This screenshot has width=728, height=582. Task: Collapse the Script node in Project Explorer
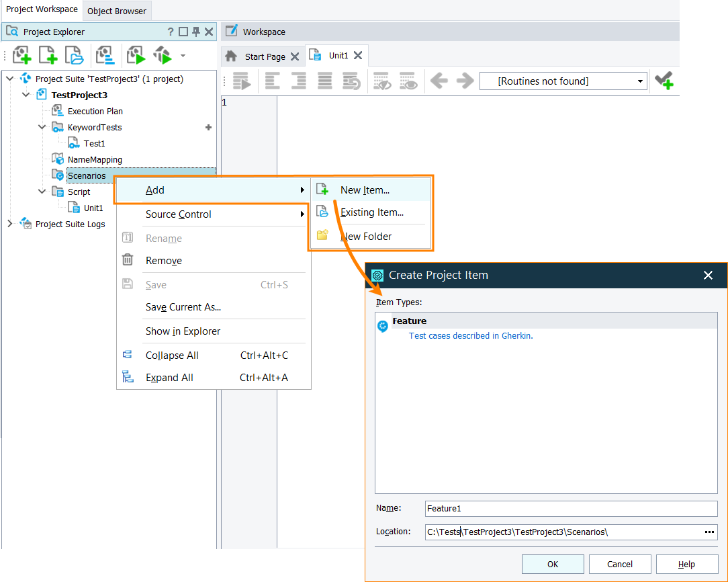[x=42, y=192]
